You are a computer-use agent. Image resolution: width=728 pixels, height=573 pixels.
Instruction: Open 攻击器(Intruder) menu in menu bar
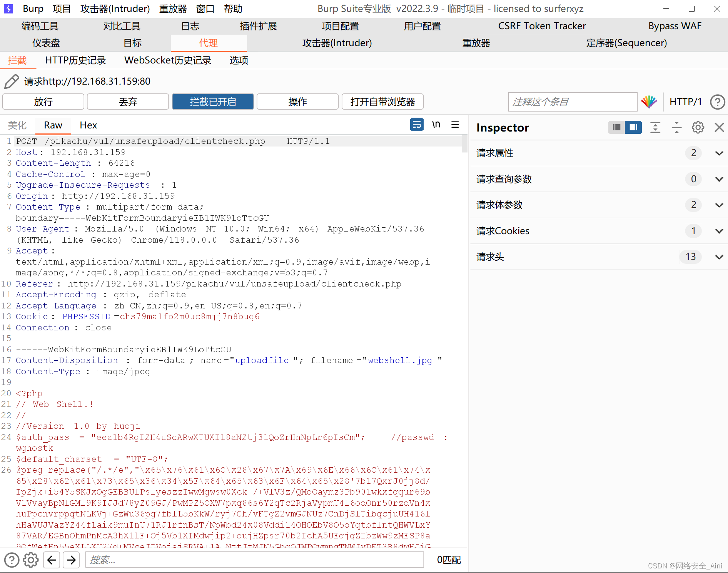point(115,8)
